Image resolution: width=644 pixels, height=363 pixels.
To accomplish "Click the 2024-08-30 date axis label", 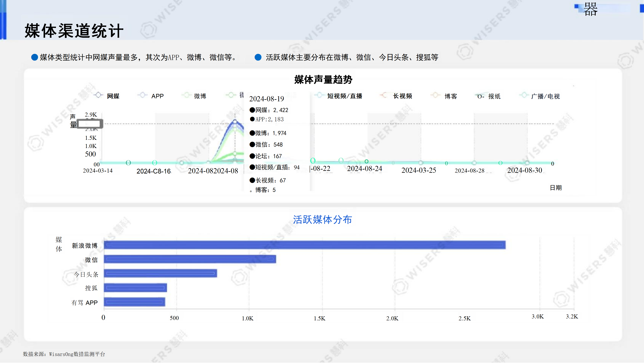I will point(524,170).
